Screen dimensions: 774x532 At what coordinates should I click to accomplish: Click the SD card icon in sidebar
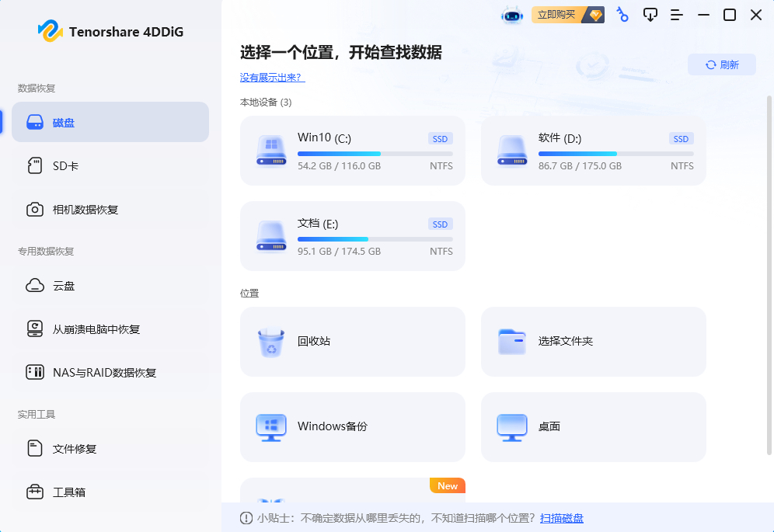[x=34, y=166]
